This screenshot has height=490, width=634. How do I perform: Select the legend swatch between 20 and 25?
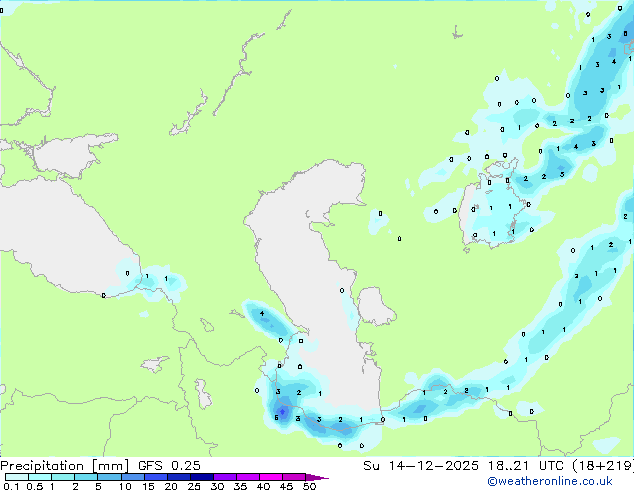(x=179, y=477)
